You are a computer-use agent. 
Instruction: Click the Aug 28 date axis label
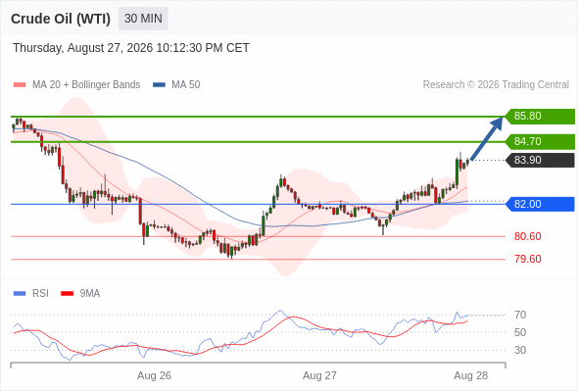click(471, 375)
